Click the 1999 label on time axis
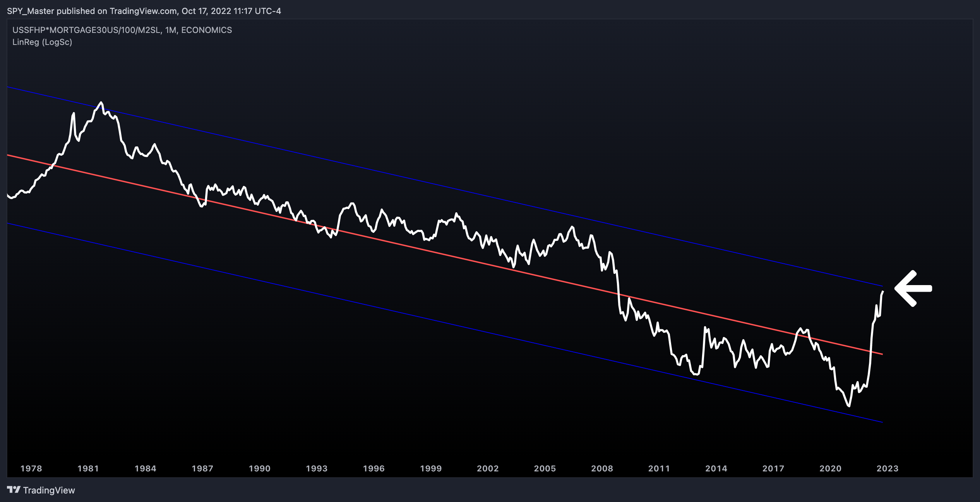The image size is (980, 502). click(x=431, y=469)
